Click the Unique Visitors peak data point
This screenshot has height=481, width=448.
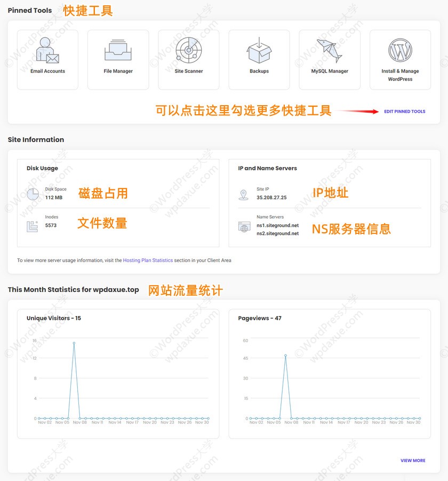coord(74,343)
